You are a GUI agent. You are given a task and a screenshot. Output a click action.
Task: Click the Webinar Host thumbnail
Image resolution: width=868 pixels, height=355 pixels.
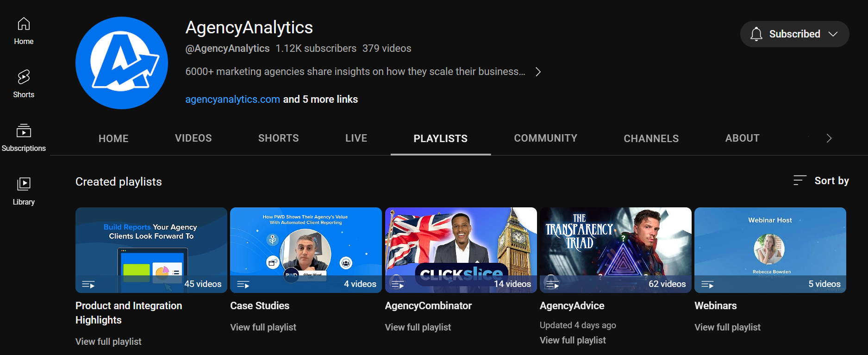click(770, 250)
